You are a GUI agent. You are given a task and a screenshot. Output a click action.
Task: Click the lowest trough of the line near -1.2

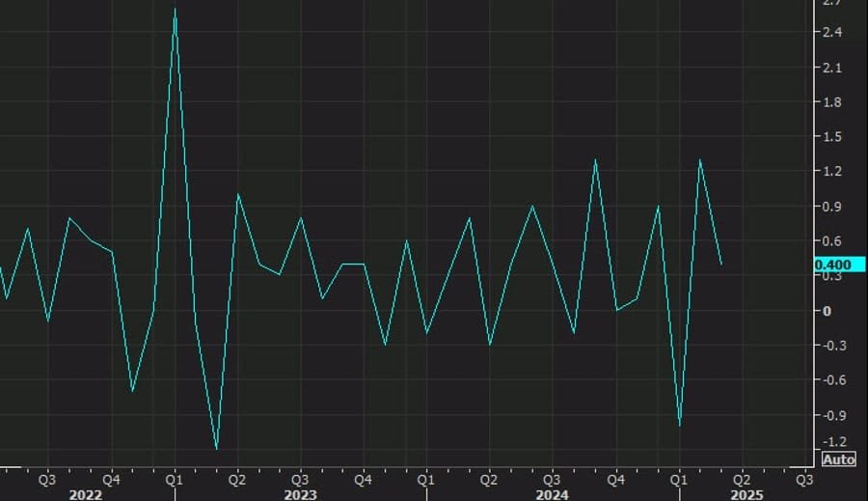[216, 449]
